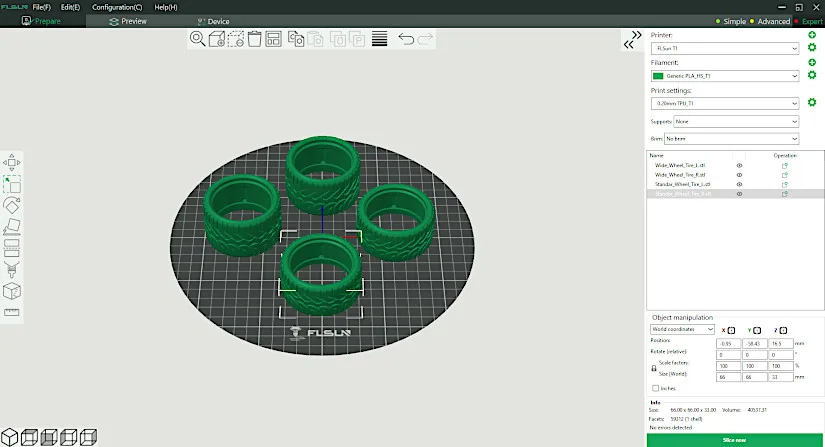Image resolution: width=825 pixels, height=447 pixels.
Task: Select the Prepare tab
Action: 41,21
